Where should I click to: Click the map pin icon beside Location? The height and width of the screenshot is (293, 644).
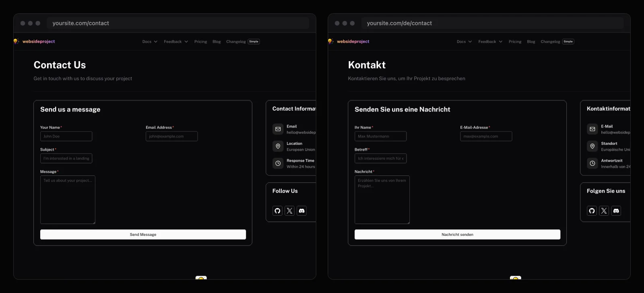[x=278, y=146]
